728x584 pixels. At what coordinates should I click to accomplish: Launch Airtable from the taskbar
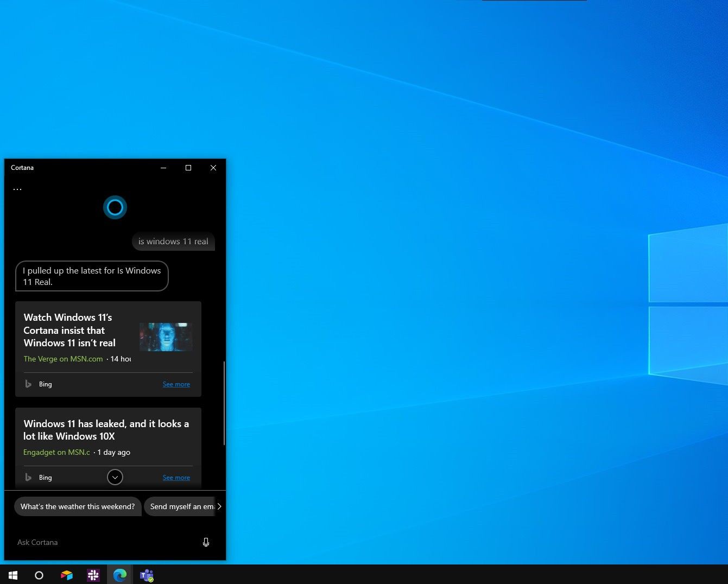point(66,575)
